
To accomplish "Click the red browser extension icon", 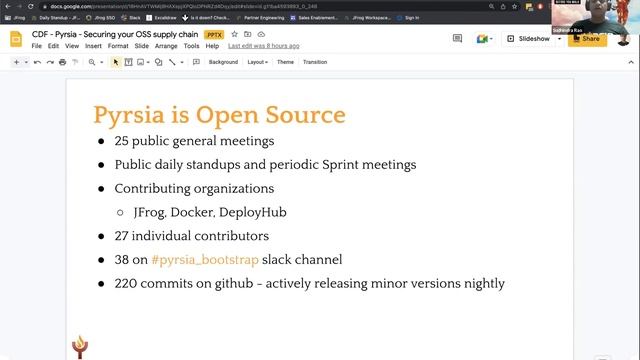I will point(540,7).
